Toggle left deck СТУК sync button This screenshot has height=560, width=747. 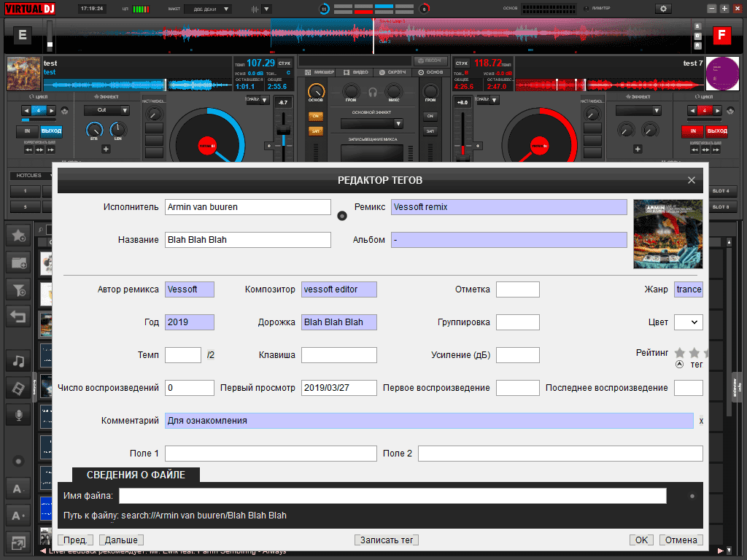click(285, 63)
